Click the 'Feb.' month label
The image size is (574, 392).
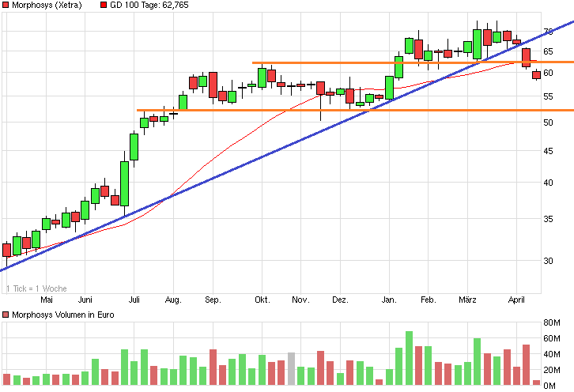click(x=429, y=300)
